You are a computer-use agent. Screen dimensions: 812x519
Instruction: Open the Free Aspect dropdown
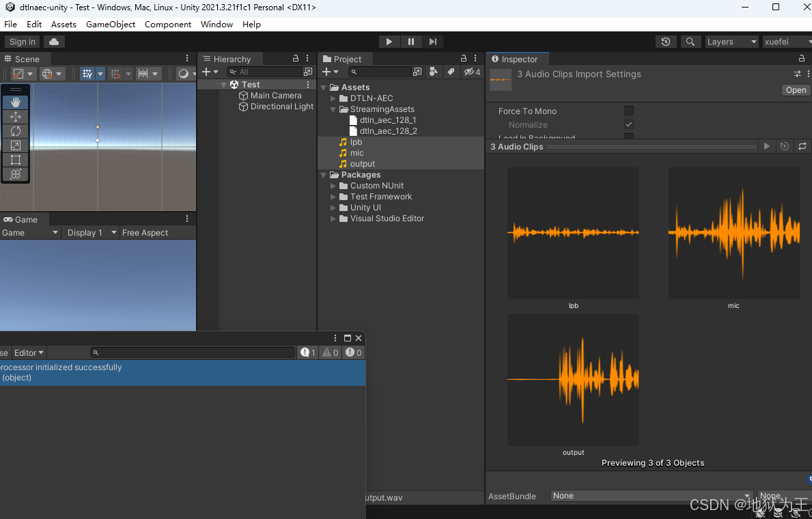click(x=157, y=233)
